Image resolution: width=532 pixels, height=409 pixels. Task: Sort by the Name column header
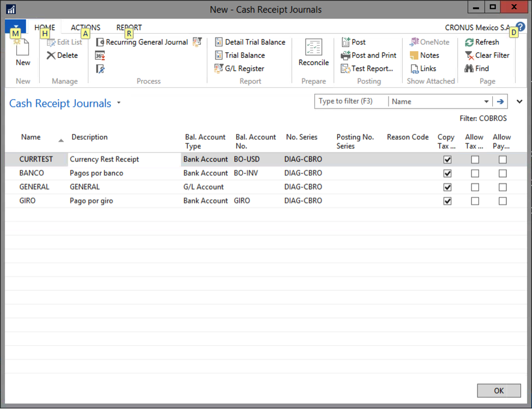tap(31, 137)
